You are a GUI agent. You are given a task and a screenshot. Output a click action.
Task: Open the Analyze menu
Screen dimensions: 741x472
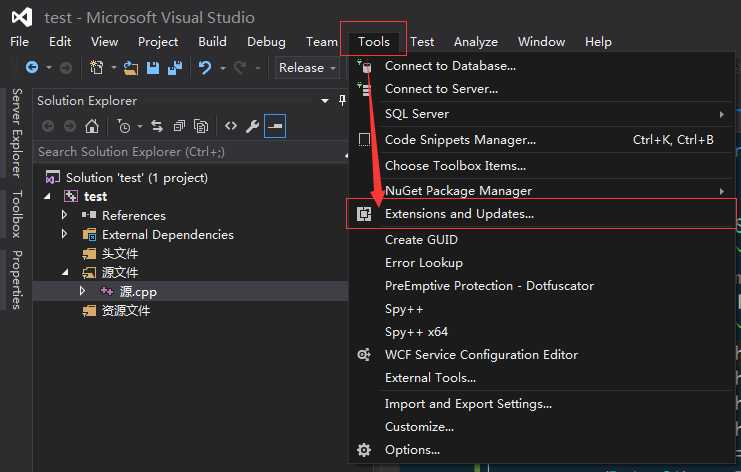point(476,42)
